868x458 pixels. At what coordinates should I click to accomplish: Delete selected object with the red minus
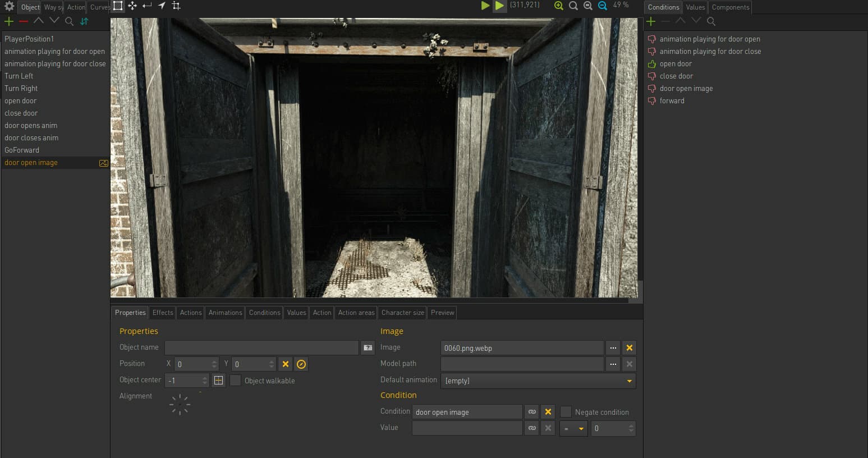click(24, 21)
